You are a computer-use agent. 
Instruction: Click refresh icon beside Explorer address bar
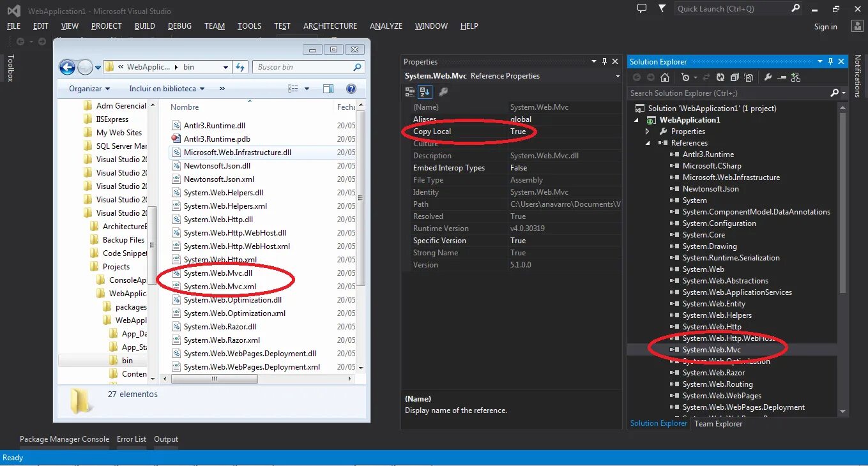(240, 67)
